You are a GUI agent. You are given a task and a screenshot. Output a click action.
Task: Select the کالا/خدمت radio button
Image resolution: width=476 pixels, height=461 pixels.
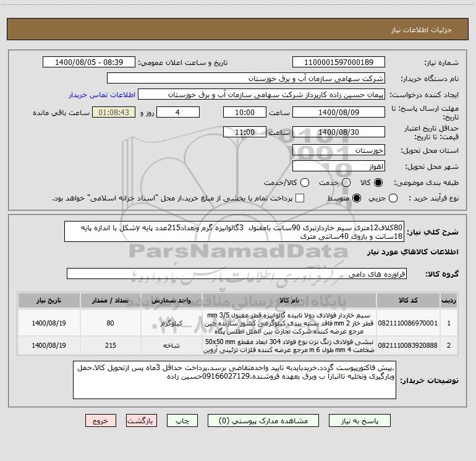[x=305, y=183]
